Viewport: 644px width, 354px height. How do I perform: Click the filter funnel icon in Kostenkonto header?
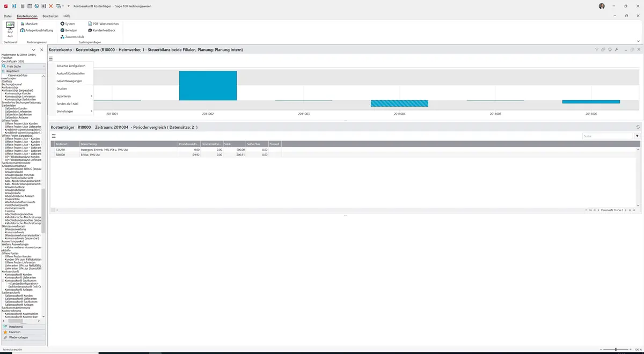(597, 50)
